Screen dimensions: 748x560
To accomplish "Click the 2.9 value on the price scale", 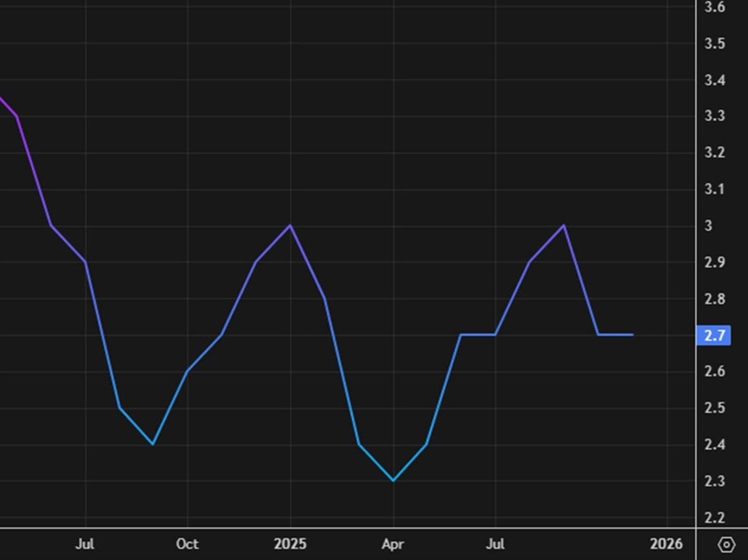I will [x=714, y=262].
